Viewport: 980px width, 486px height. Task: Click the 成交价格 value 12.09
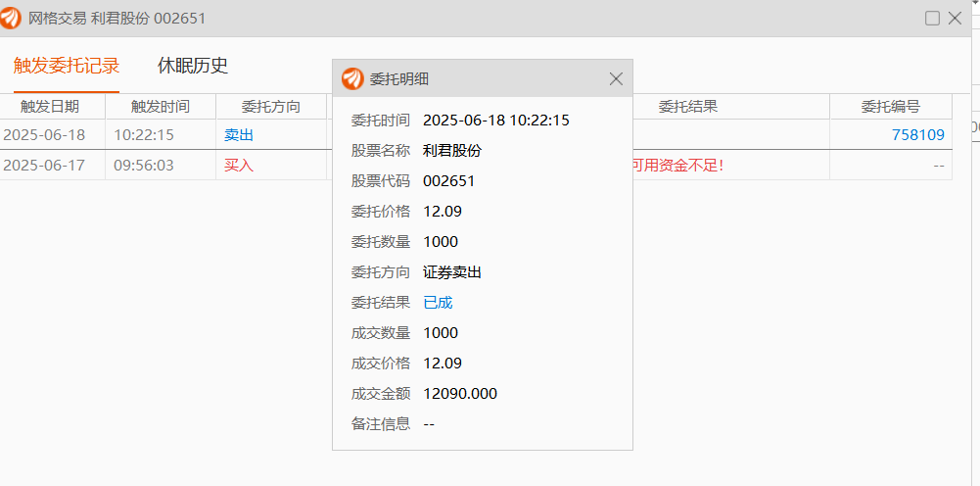tap(443, 364)
